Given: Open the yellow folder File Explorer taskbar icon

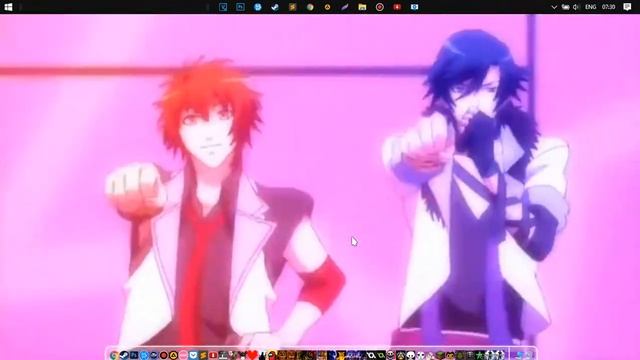Looking at the screenshot, I should pyautogui.click(x=362, y=7).
